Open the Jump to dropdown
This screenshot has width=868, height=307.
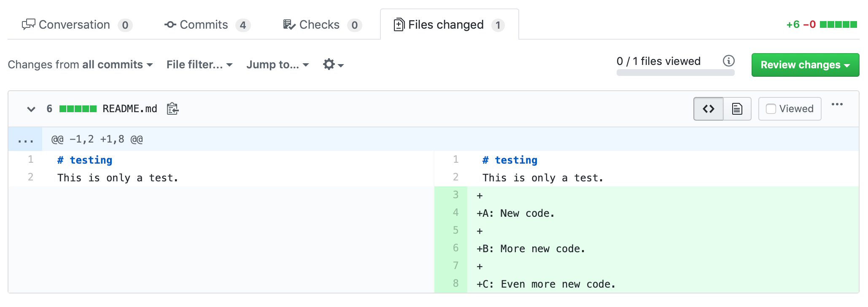pos(278,65)
